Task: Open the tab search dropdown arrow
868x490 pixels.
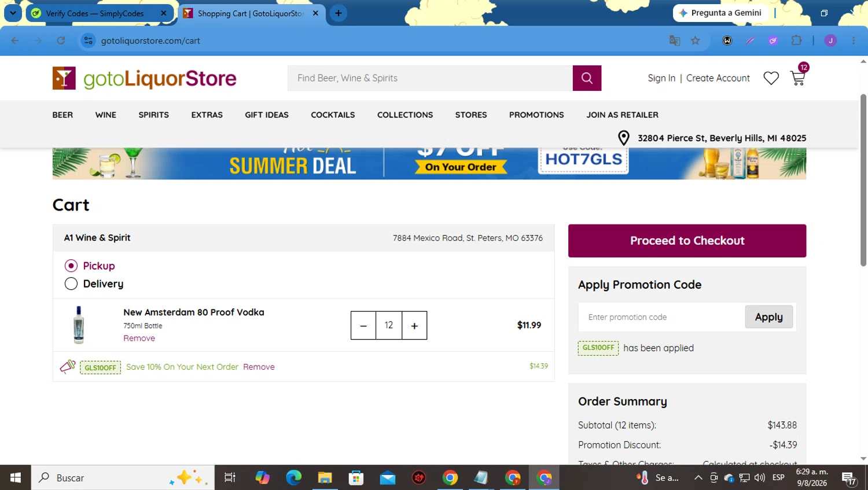Action: pyautogui.click(x=13, y=13)
